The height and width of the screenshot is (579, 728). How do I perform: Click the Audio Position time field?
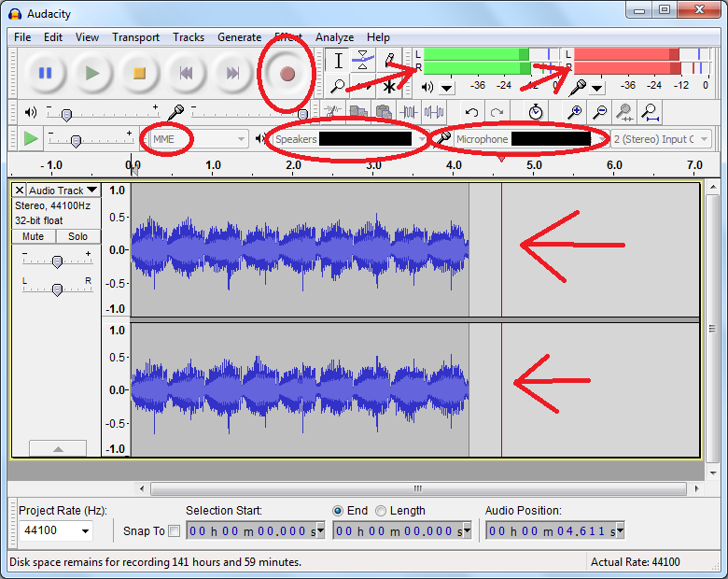(552, 530)
